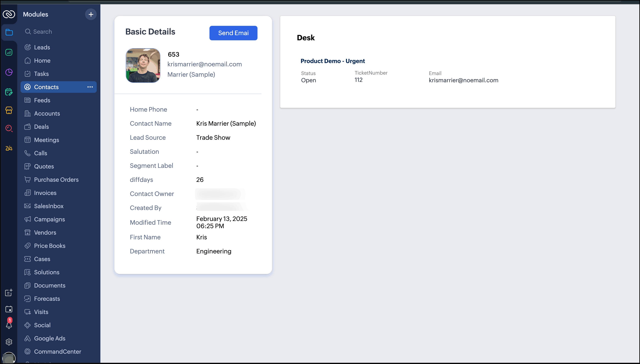The width and height of the screenshot is (640, 364).
Task: Select Purchase Orders in the sidebar
Action: [56, 179]
